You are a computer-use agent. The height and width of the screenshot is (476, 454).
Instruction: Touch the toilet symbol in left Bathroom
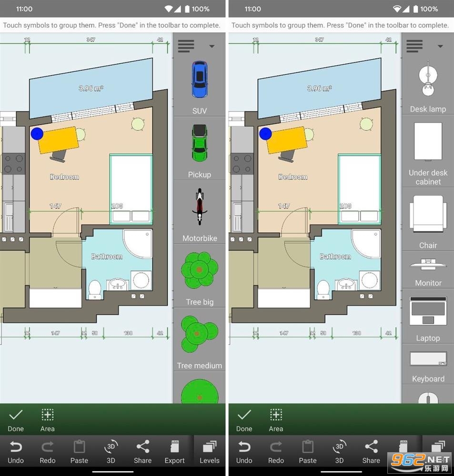click(x=95, y=290)
